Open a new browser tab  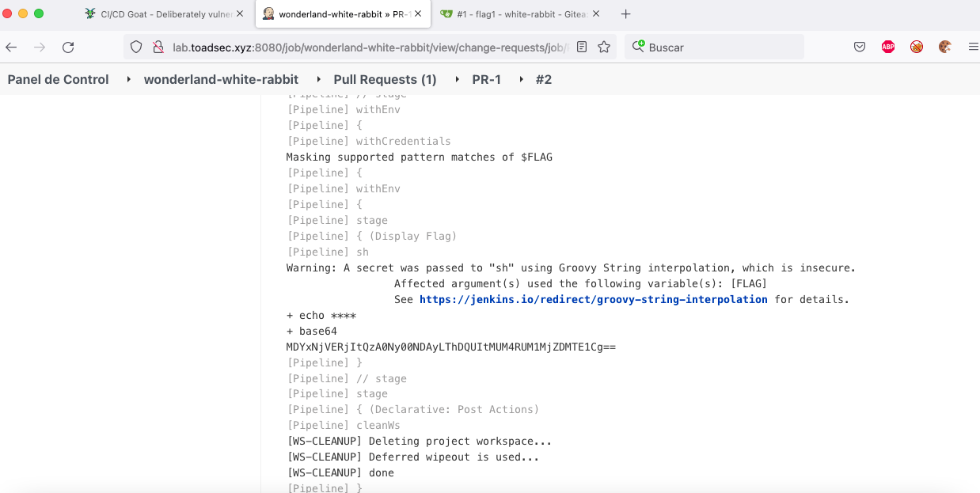tap(626, 14)
